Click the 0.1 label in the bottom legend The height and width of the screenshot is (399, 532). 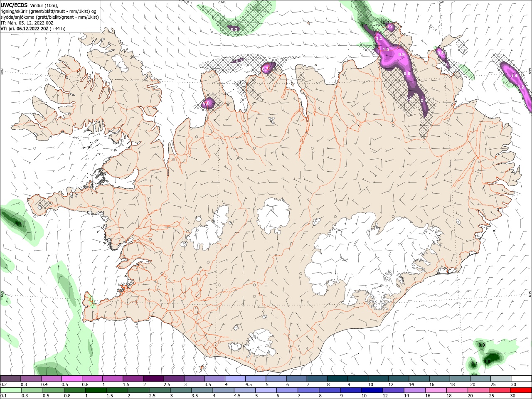tap(3, 396)
